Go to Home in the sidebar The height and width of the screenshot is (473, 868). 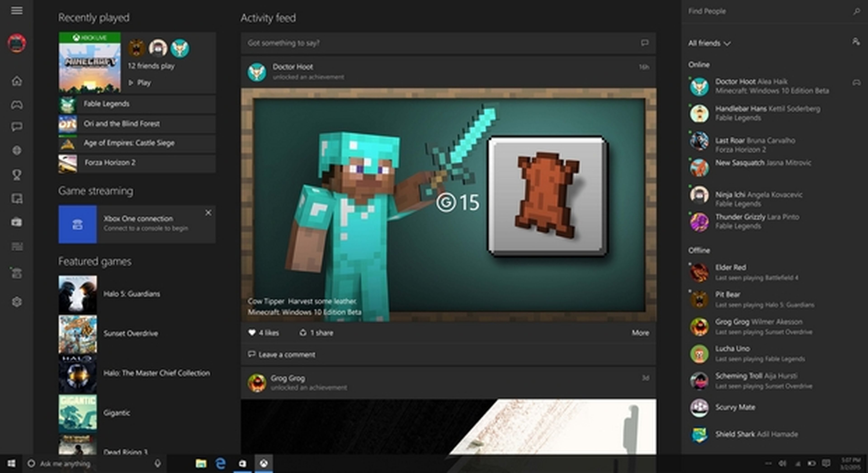point(17,81)
